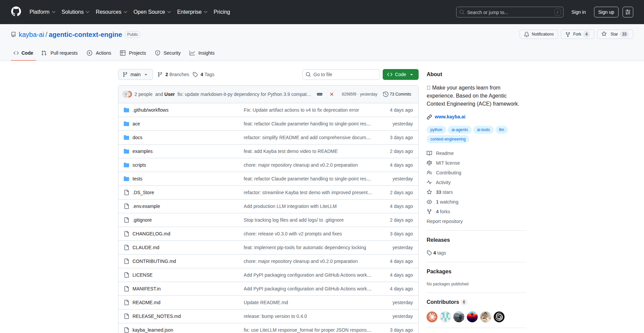Click the Report repository link
The image size is (644, 333).
coord(444,221)
